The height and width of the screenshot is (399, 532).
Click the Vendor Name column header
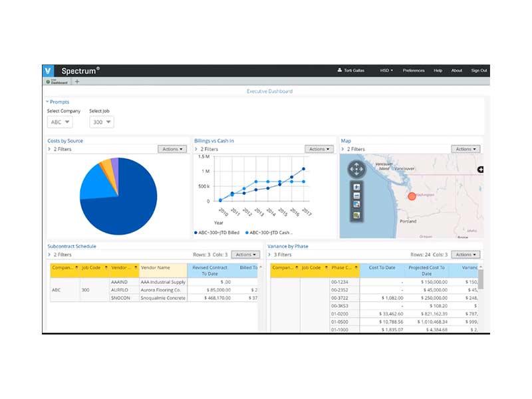tap(163, 268)
